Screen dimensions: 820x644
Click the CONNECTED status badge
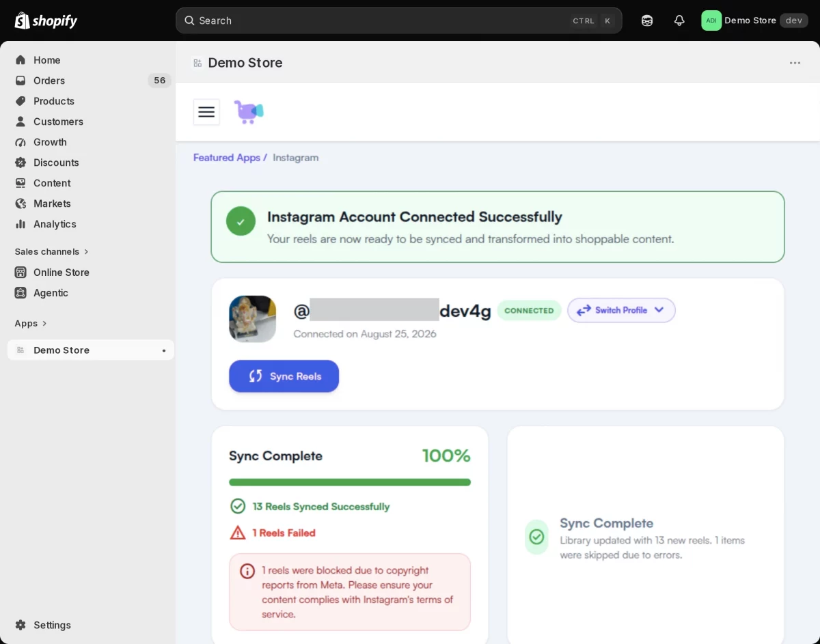pyautogui.click(x=529, y=311)
